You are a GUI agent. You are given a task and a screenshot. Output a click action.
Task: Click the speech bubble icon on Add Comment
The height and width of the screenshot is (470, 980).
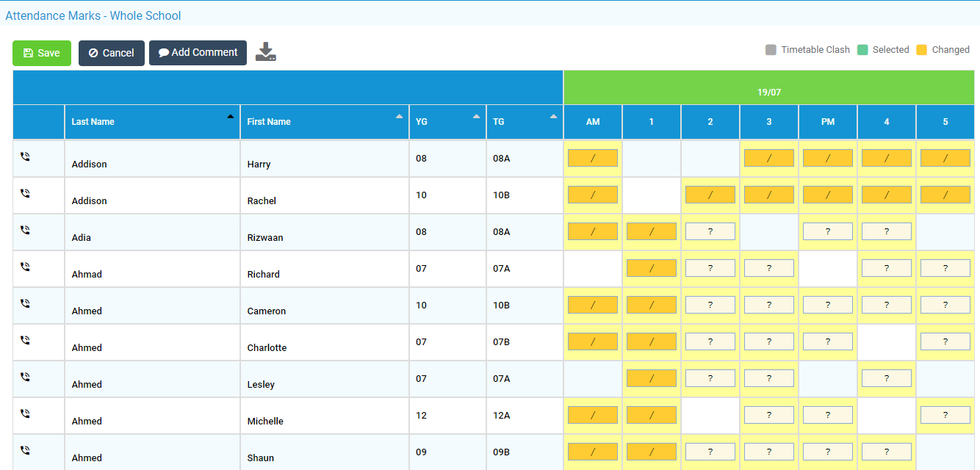coord(162,52)
